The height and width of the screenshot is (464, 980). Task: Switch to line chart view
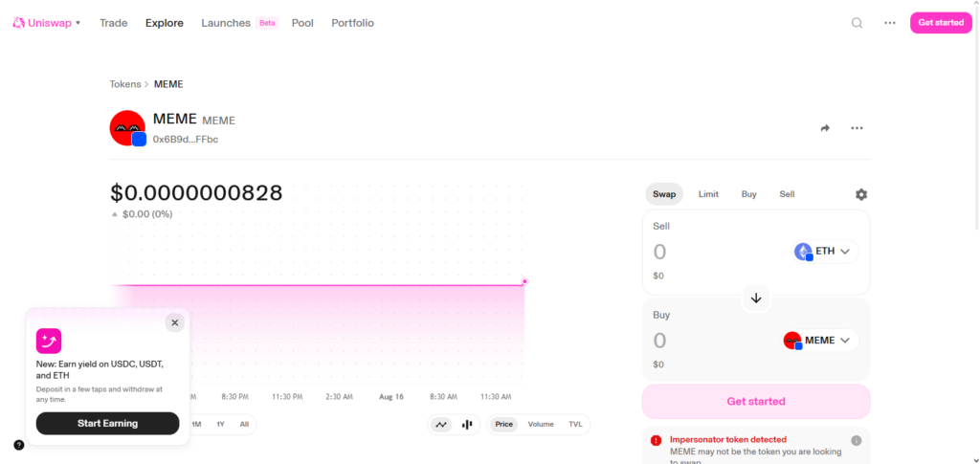441,425
